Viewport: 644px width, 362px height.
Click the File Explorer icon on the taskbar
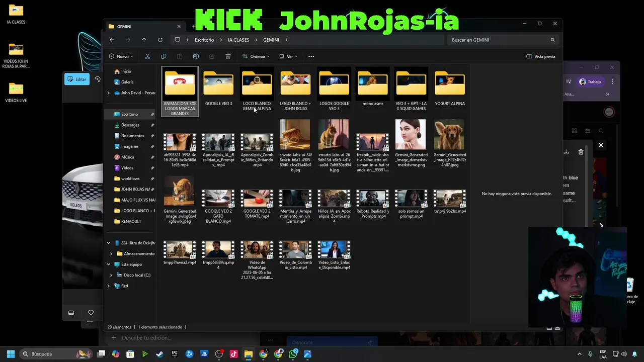click(248, 354)
